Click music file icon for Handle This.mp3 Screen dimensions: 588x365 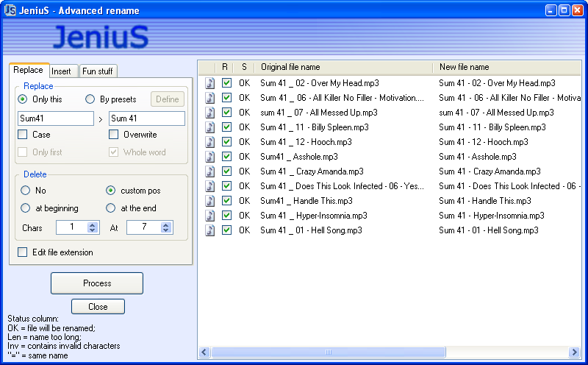pos(210,201)
